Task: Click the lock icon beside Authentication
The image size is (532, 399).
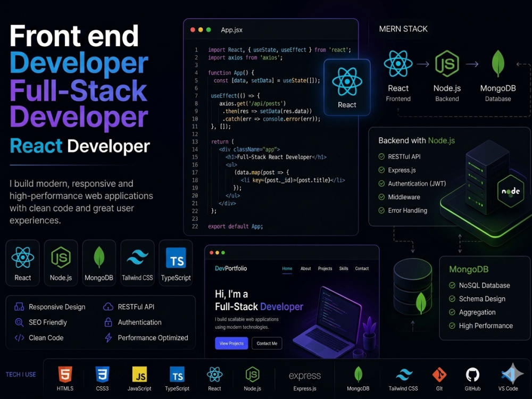Action: pyautogui.click(x=108, y=322)
